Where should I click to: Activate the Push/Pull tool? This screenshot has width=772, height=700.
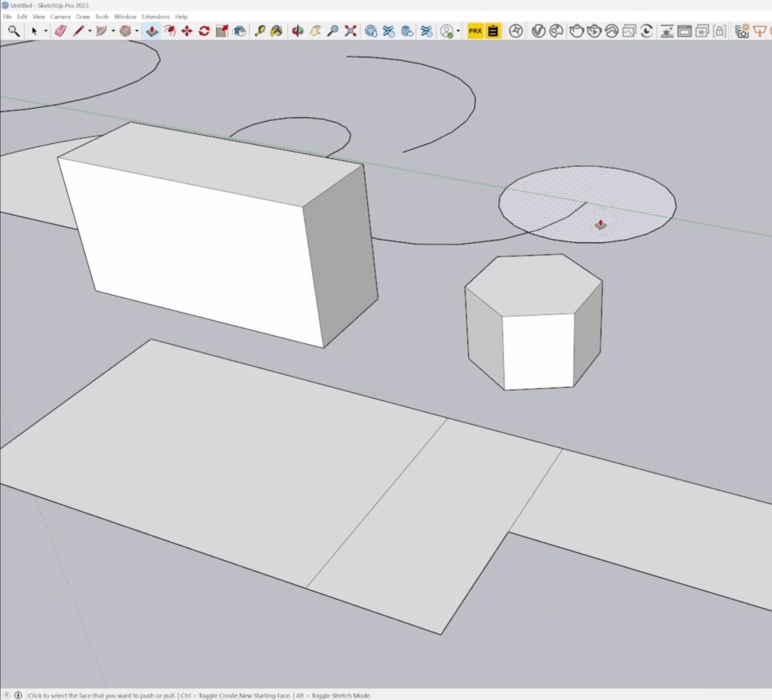[x=152, y=31]
